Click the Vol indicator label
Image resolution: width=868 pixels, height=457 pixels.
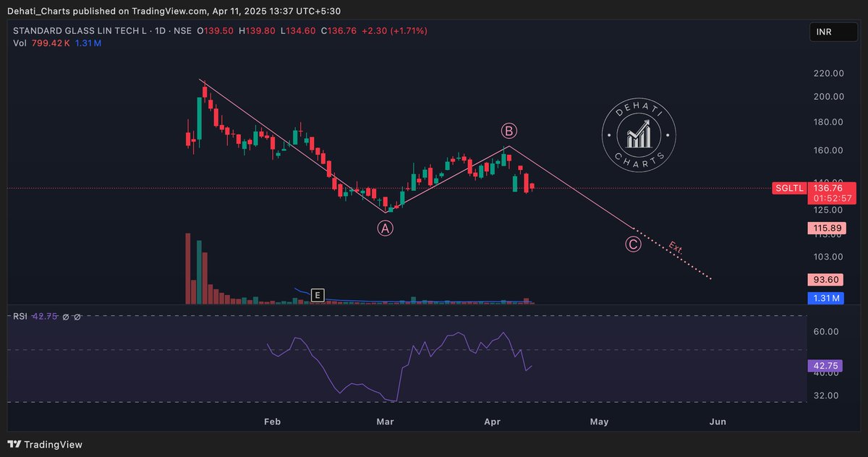[20, 43]
